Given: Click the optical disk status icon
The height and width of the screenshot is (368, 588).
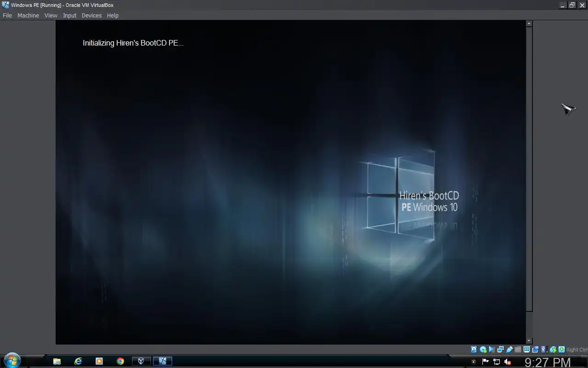Looking at the screenshot, I should [483, 350].
